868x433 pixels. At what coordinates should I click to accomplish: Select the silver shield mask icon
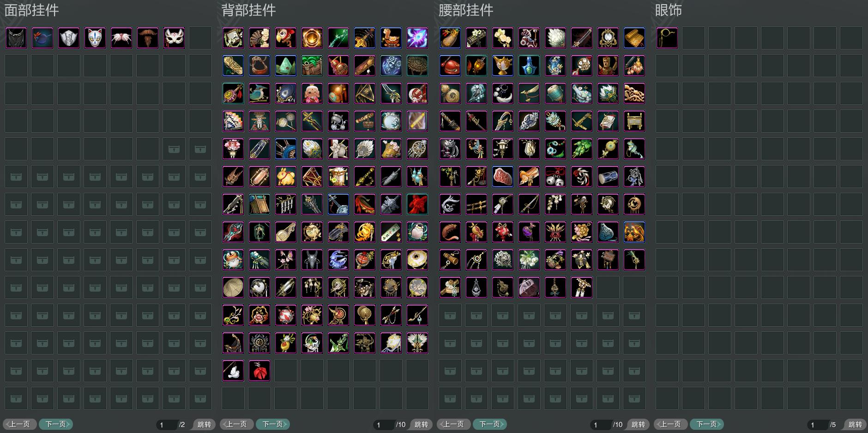pos(69,38)
